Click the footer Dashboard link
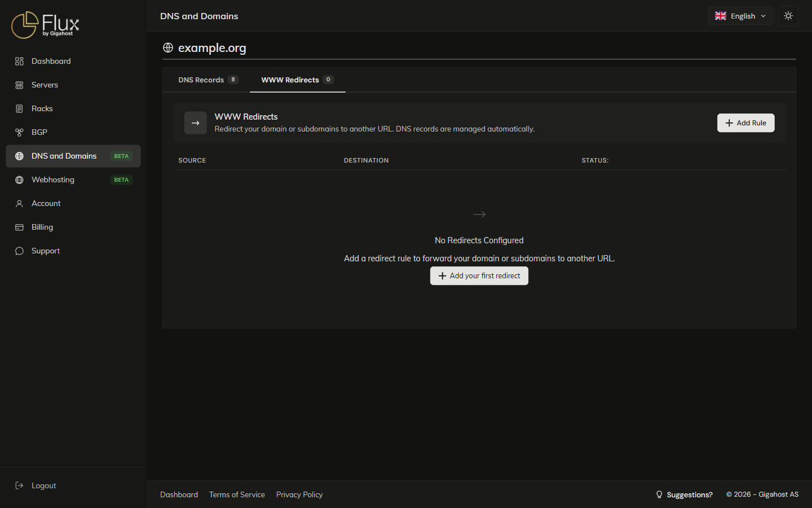 click(x=179, y=494)
